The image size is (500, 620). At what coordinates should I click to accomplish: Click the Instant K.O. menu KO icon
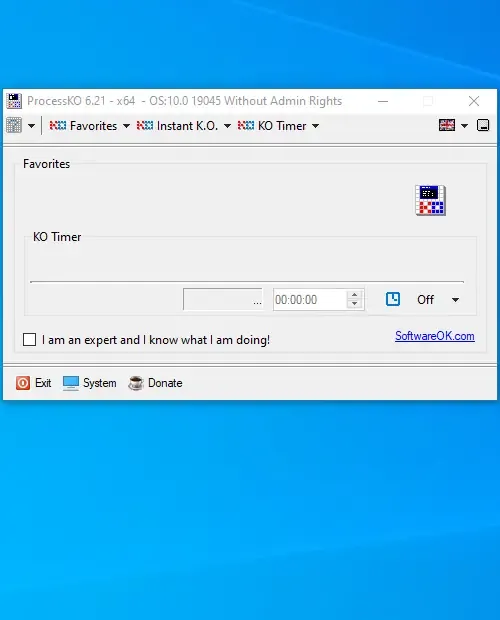(145, 126)
